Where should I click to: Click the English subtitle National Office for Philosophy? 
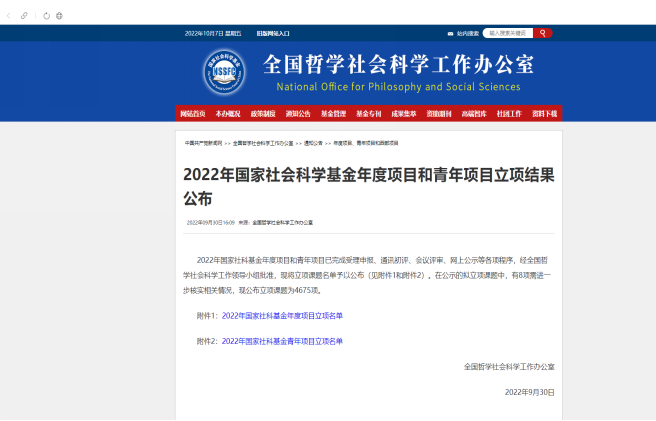[x=398, y=87]
